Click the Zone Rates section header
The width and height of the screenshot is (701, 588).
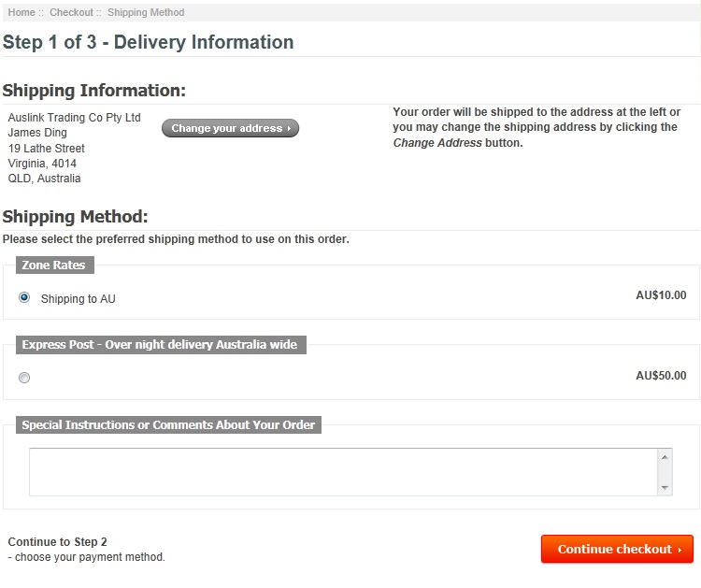point(55,265)
